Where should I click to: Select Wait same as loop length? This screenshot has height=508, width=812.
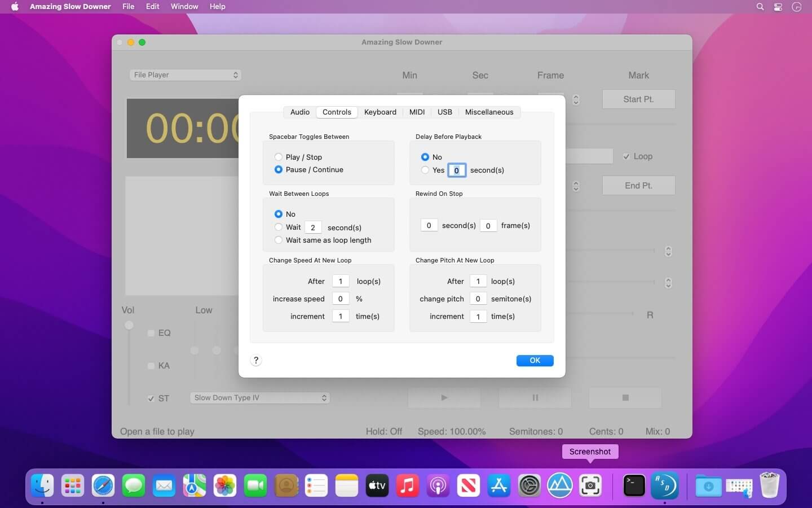(x=279, y=240)
